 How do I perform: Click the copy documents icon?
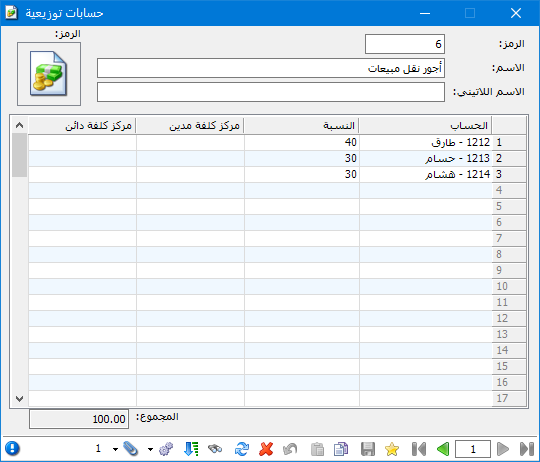point(341,449)
